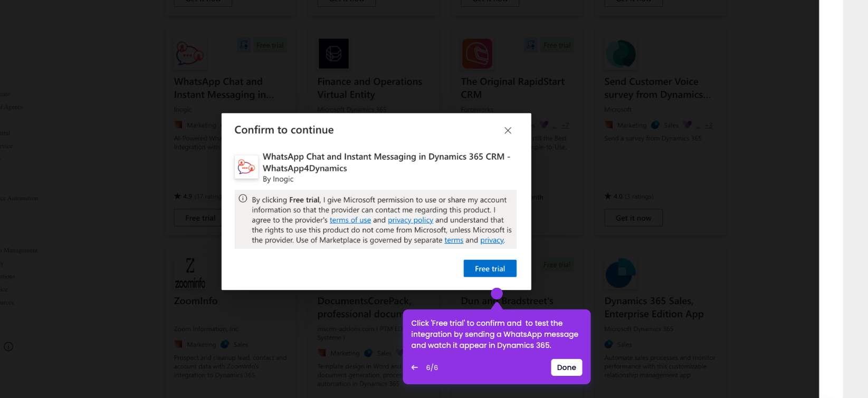Open the Dynamics 365 Sales Enterprise app icon
This screenshot has width=868, height=398.
point(621,273)
